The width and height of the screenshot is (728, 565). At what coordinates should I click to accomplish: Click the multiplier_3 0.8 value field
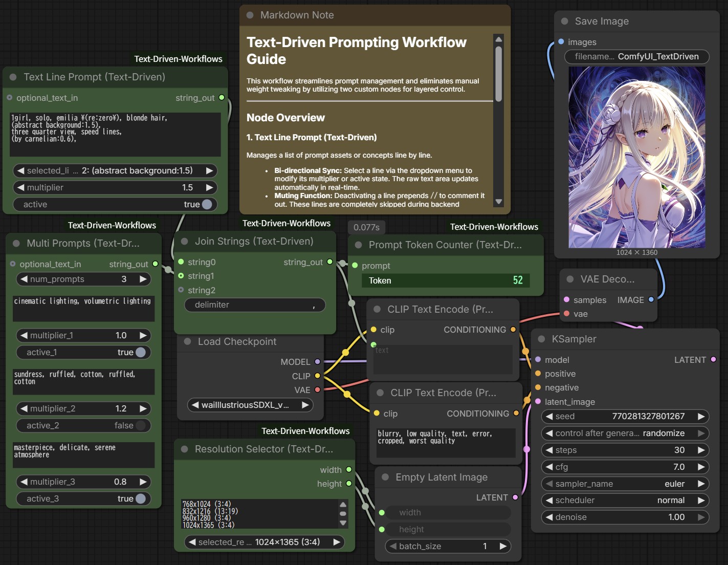click(84, 482)
